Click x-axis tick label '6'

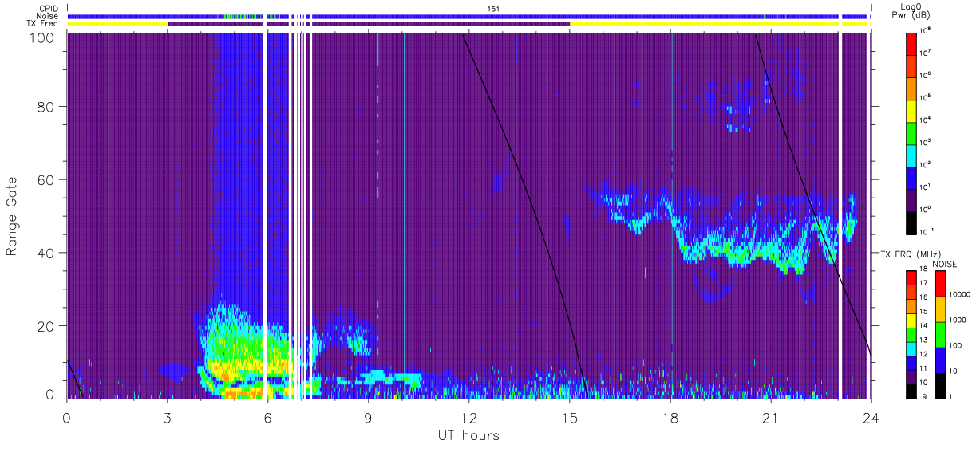(x=267, y=418)
